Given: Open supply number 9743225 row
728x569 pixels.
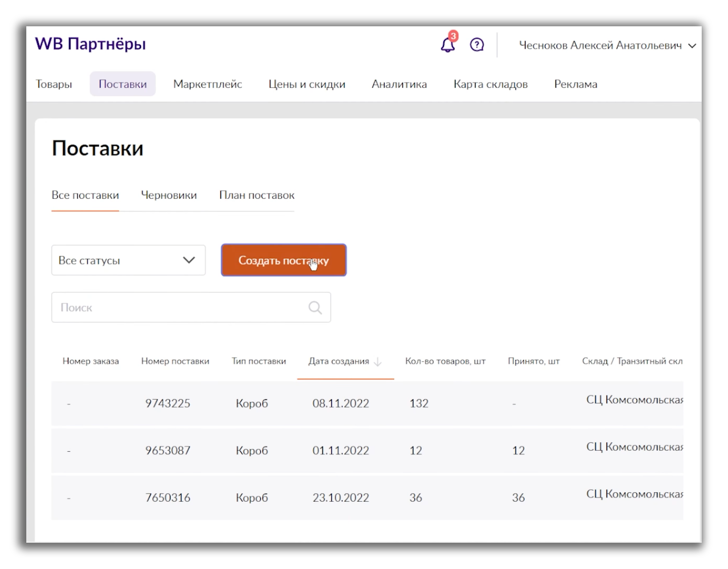Looking at the screenshot, I should (x=168, y=403).
